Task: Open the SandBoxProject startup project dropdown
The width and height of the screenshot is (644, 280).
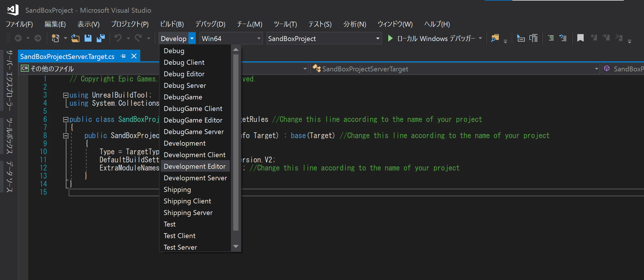Action: tap(324, 38)
